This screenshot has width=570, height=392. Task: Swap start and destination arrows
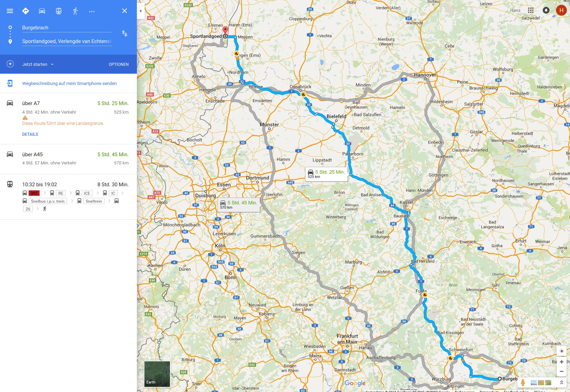click(x=125, y=33)
